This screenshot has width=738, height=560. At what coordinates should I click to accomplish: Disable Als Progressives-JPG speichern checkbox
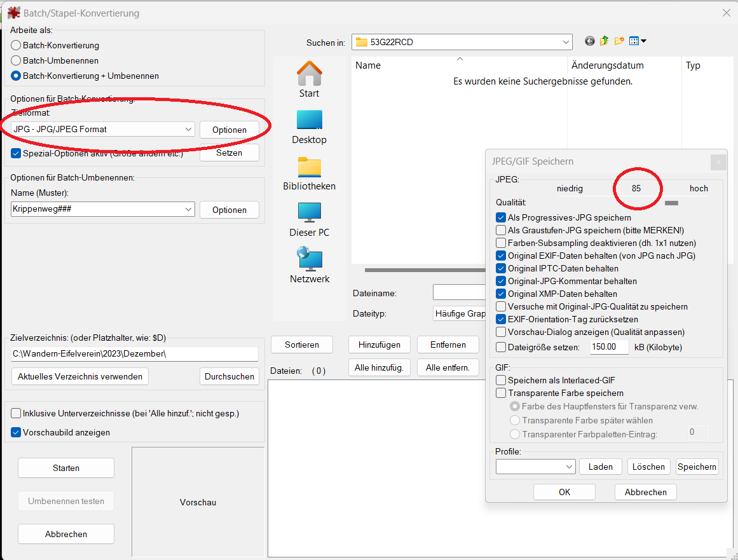coord(501,217)
